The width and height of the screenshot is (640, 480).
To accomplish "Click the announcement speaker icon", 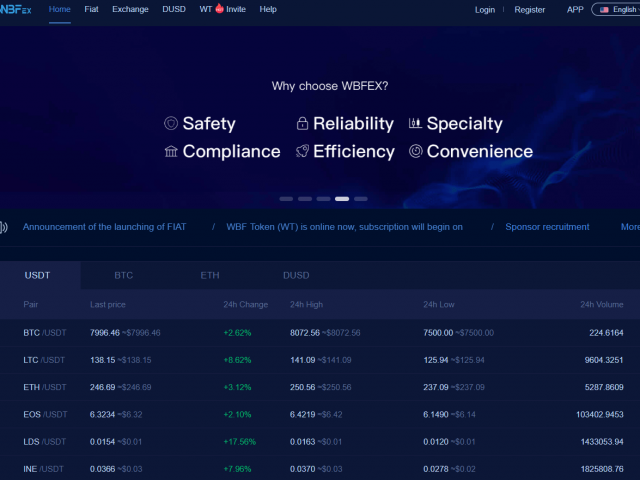I will point(4,227).
